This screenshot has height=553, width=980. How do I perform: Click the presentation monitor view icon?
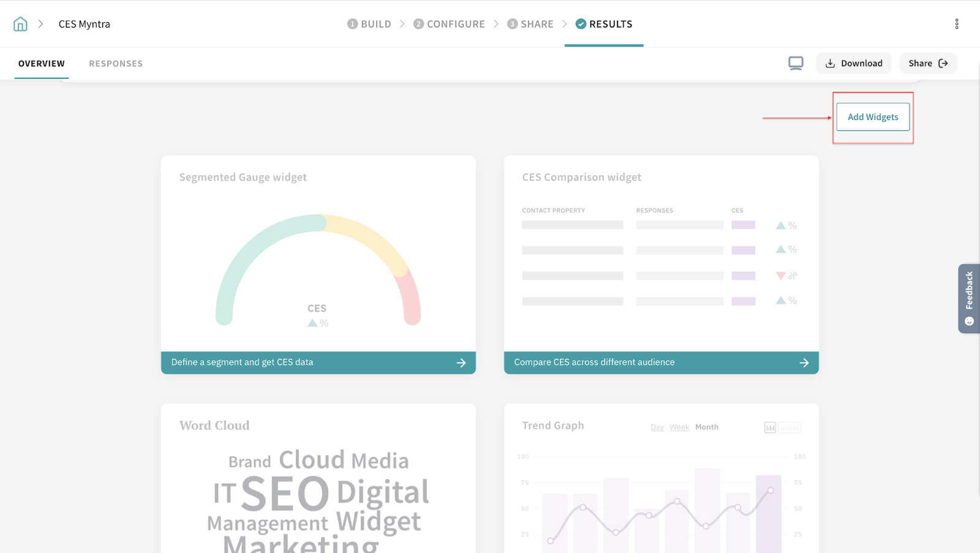click(796, 63)
